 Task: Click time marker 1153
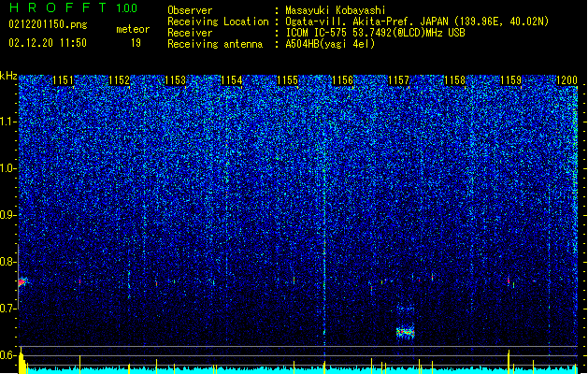(175, 80)
